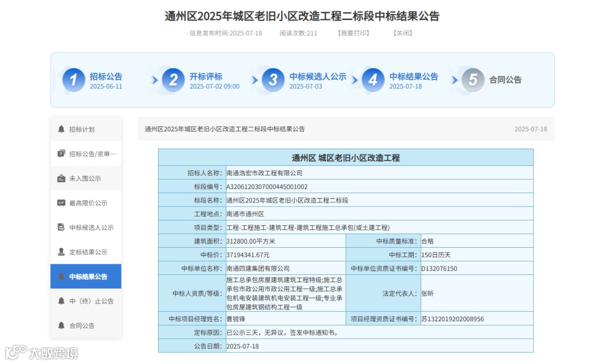
Task: Click the bell icon in highlighted 中标结果公告 tab
Action: (61, 276)
